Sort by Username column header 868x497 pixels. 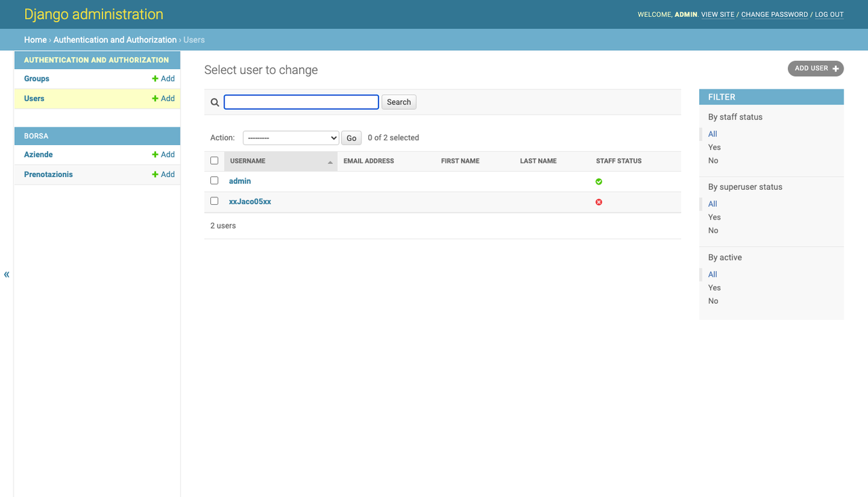(x=248, y=161)
